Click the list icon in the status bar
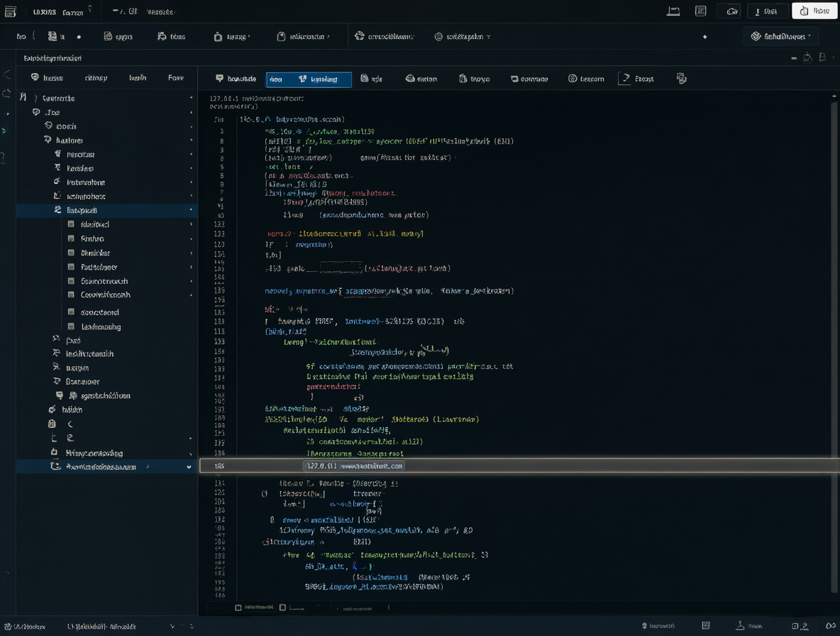The width and height of the screenshot is (840, 636). click(706, 625)
